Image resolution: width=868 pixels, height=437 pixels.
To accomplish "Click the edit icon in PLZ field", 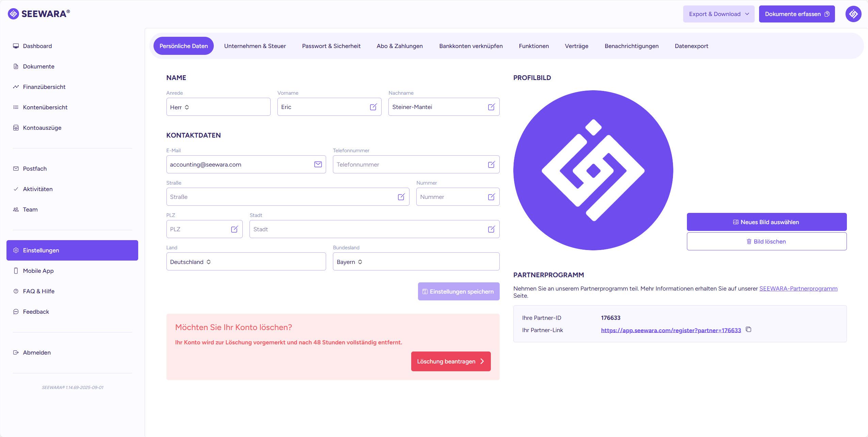I will click(x=234, y=229).
